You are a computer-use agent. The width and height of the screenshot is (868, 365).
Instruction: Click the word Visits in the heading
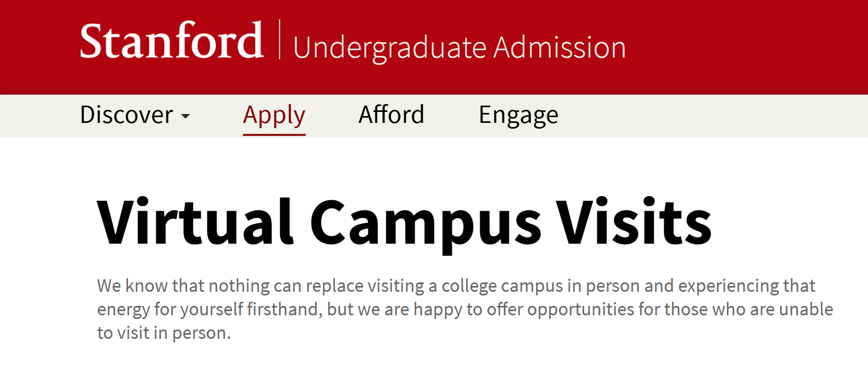click(634, 221)
